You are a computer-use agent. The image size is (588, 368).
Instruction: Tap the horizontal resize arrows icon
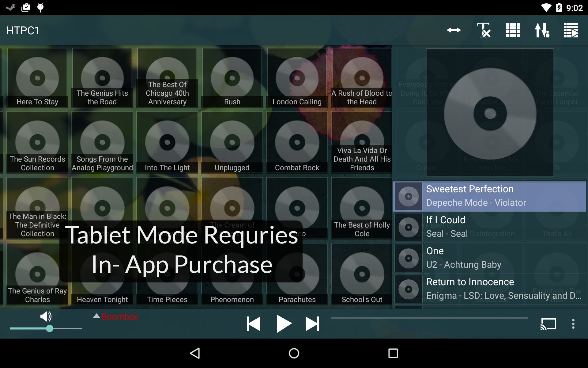click(x=454, y=30)
